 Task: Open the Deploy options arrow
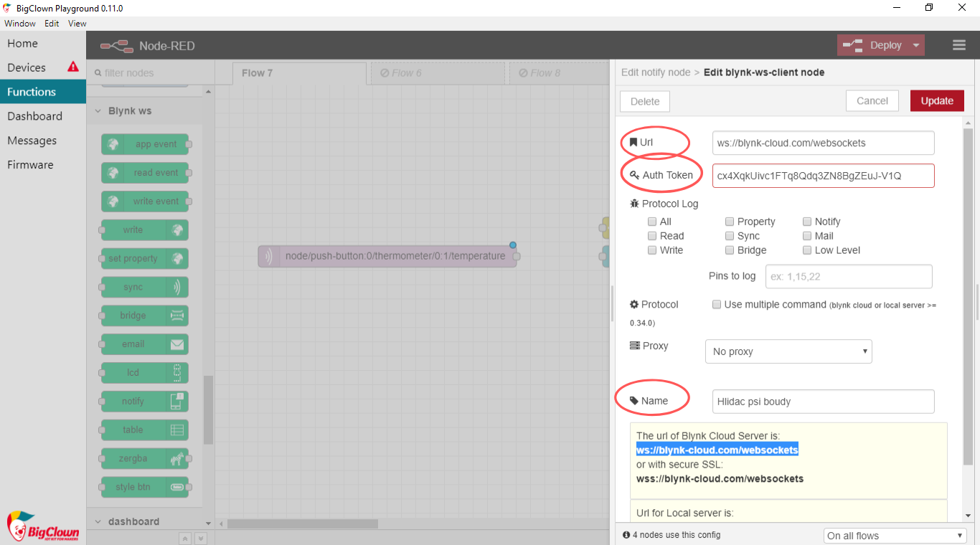point(916,45)
